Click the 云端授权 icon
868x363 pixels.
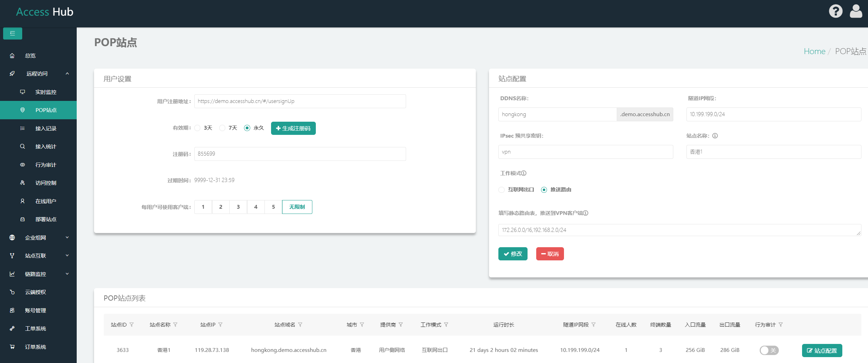pos(12,292)
